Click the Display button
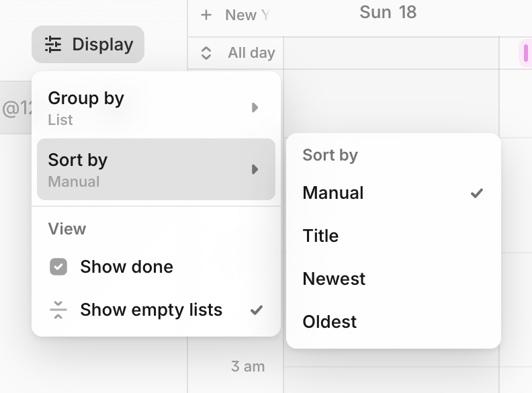The height and width of the screenshot is (393, 532). point(88,44)
